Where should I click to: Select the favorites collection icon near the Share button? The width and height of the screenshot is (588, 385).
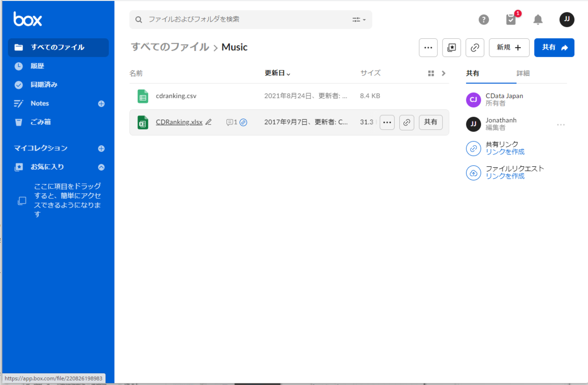(x=451, y=48)
